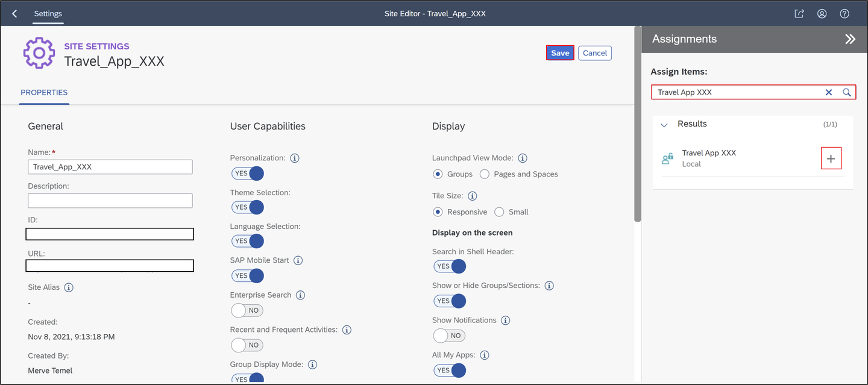Show info for Personalization
The width and height of the screenshot is (868, 385).
click(295, 158)
